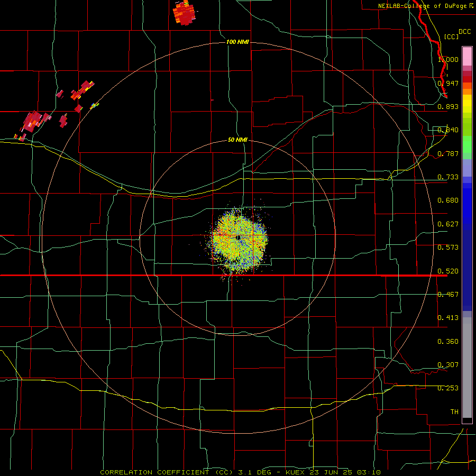Image resolution: width=476 pixels, height=476 pixels.
Task: Click the 0.840 scale value
Action: click(x=448, y=130)
